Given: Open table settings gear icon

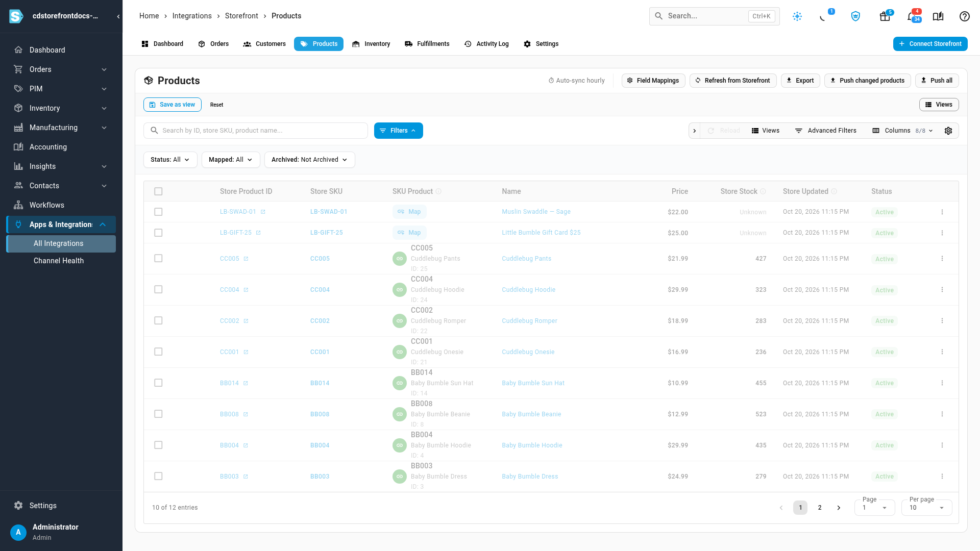Looking at the screenshot, I should 948,131.
